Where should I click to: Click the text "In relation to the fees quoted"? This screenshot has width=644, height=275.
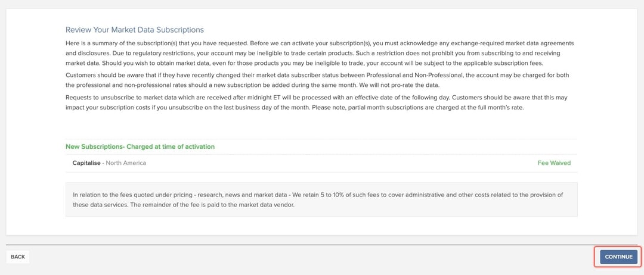click(119, 195)
